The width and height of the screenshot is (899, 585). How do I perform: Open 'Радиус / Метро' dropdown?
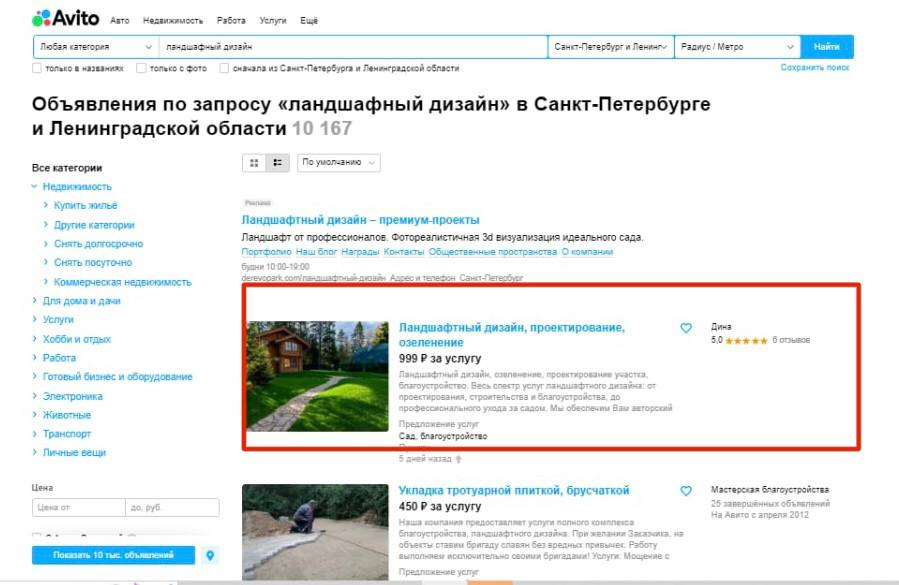[x=737, y=47]
